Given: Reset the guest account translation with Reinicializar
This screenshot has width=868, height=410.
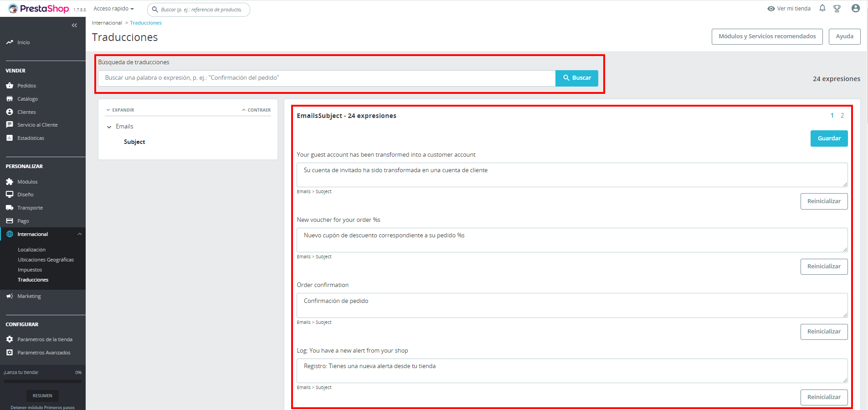Looking at the screenshot, I should (x=824, y=201).
